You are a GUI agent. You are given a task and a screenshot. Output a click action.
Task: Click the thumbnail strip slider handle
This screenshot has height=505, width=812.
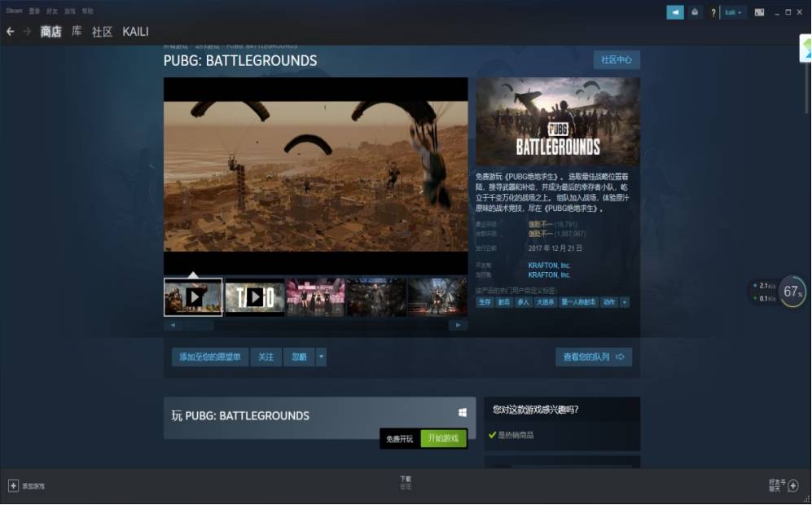196,325
